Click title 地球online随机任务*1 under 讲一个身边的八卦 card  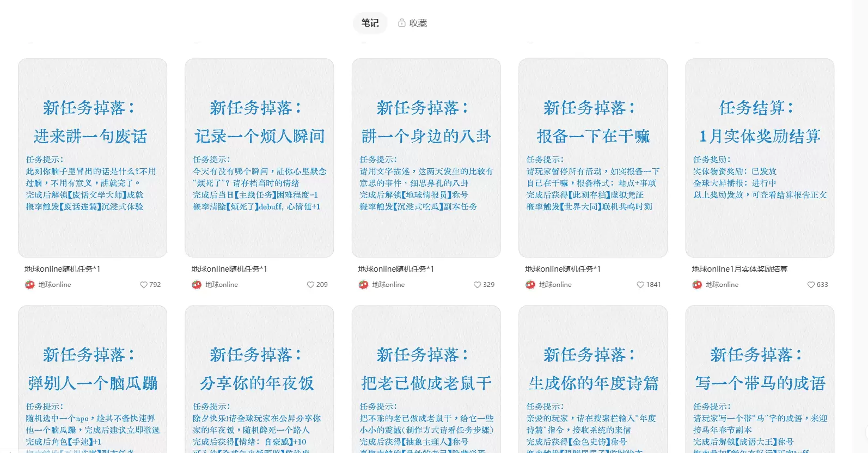(396, 269)
